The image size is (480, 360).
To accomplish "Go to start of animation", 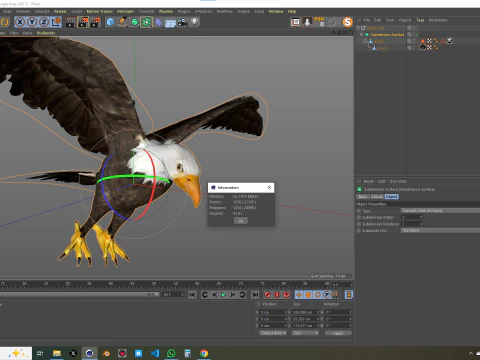I will (192, 295).
